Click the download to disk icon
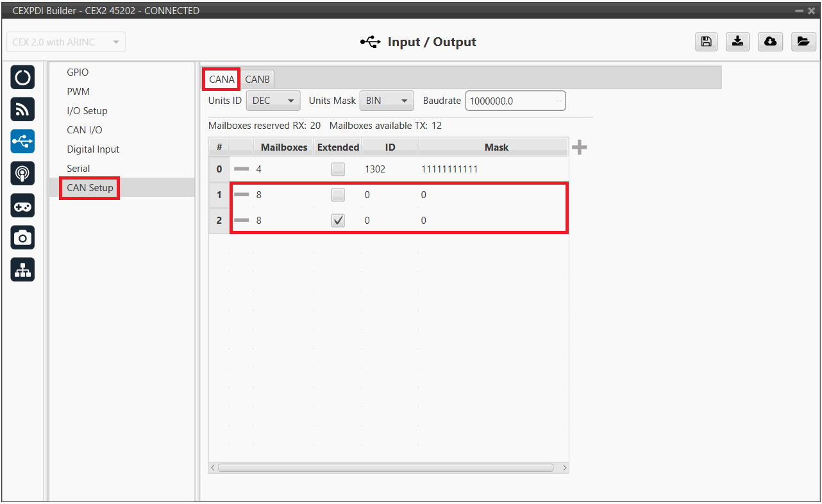Screen dimensions: 822x504 [738, 42]
